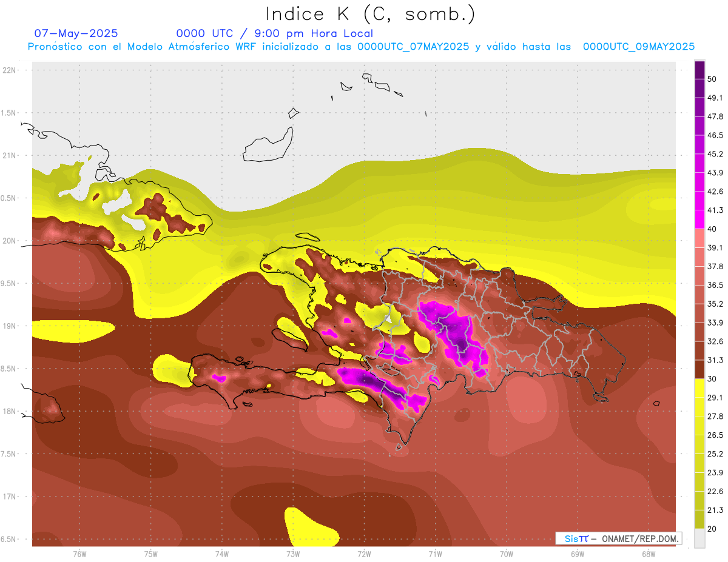This screenshot has height=562, width=728.
Task: Click the "20N" latitude axis label
Action: [x=10, y=241]
